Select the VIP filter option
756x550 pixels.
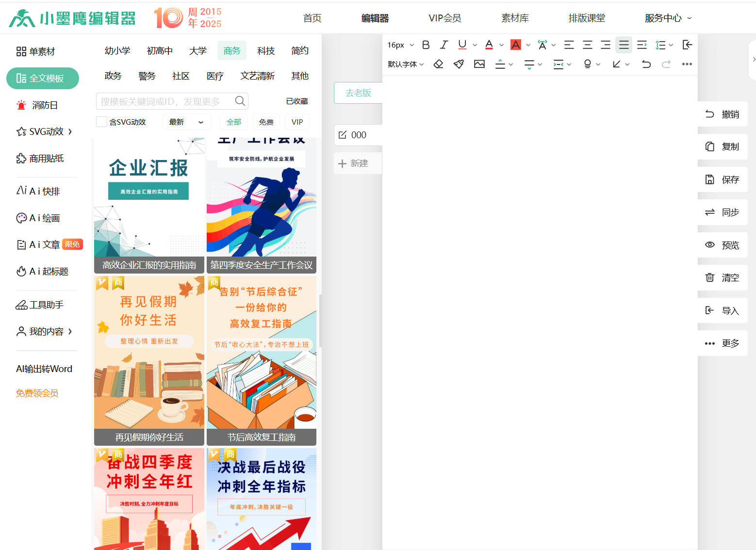(297, 122)
